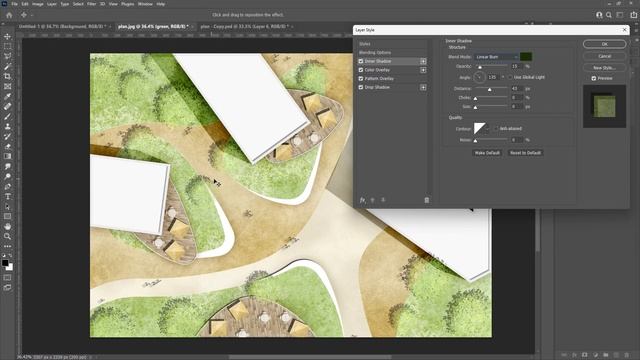Image resolution: width=640 pixels, height=360 pixels.
Task: Open Blending Options in Layer Style list
Action: pyautogui.click(x=375, y=53)
